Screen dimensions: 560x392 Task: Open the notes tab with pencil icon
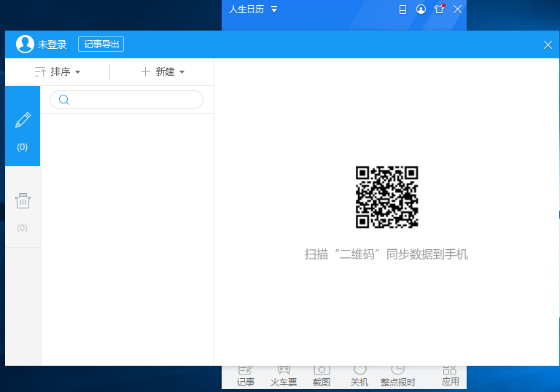(x=23, y=126)
